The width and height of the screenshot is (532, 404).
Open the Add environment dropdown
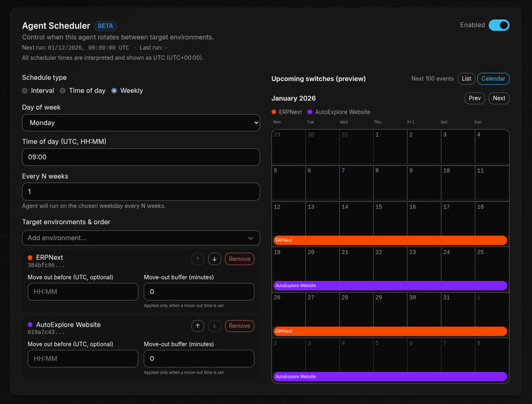[x=141, y=238]
